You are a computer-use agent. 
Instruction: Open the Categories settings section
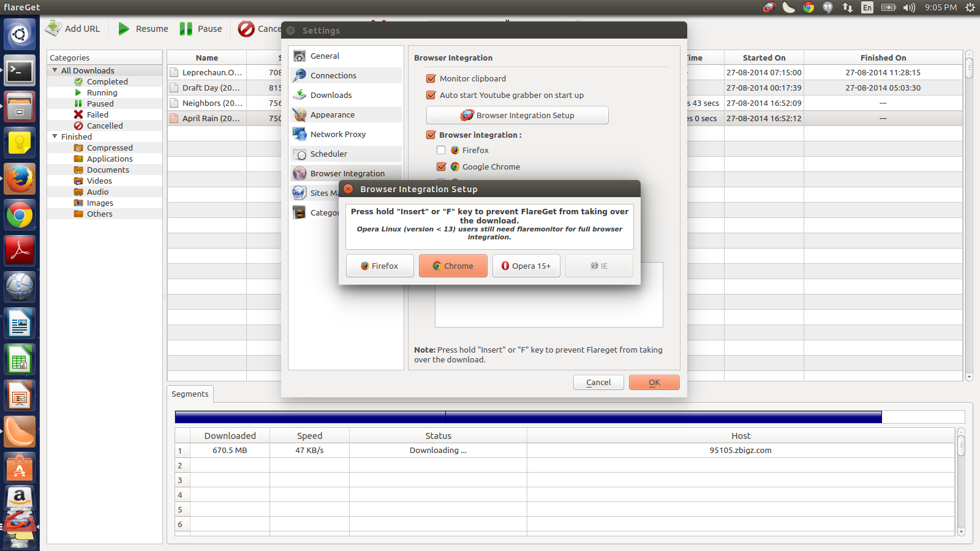tap(315, 212)
